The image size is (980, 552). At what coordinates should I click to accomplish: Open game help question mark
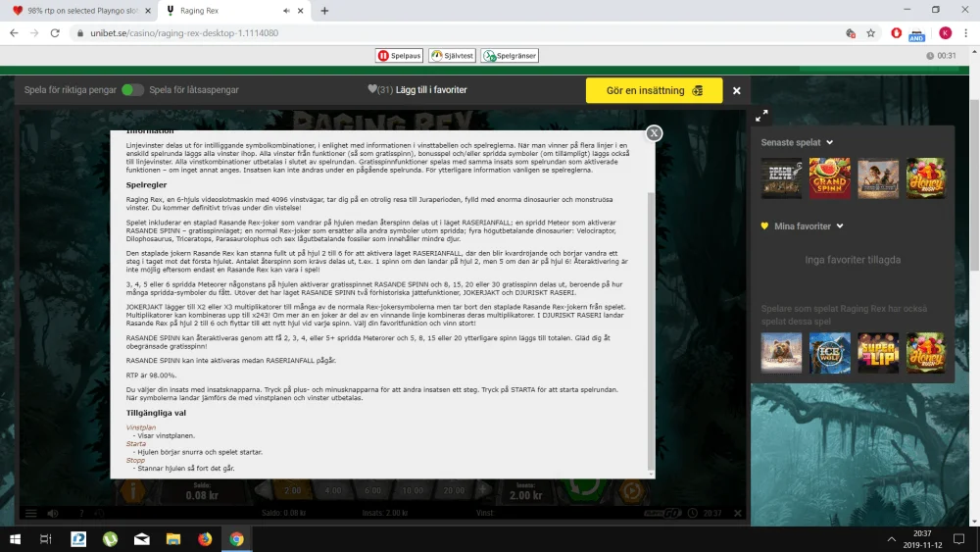click(x=81, y=513)
